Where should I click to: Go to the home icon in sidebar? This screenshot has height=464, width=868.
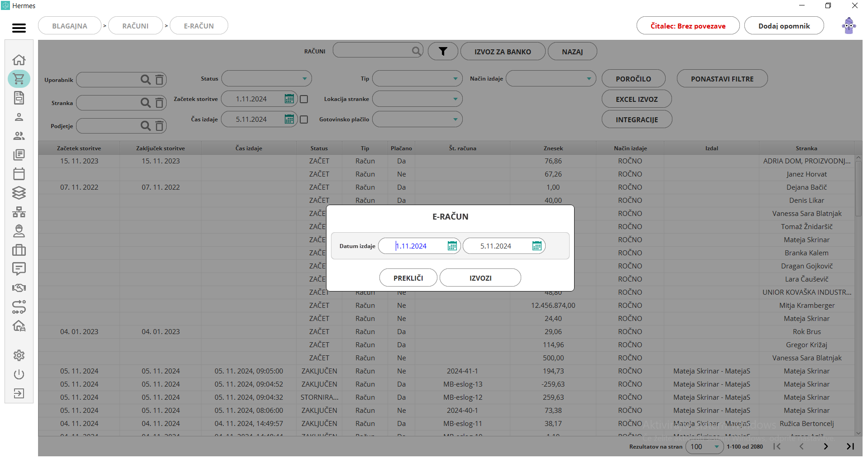19,60
